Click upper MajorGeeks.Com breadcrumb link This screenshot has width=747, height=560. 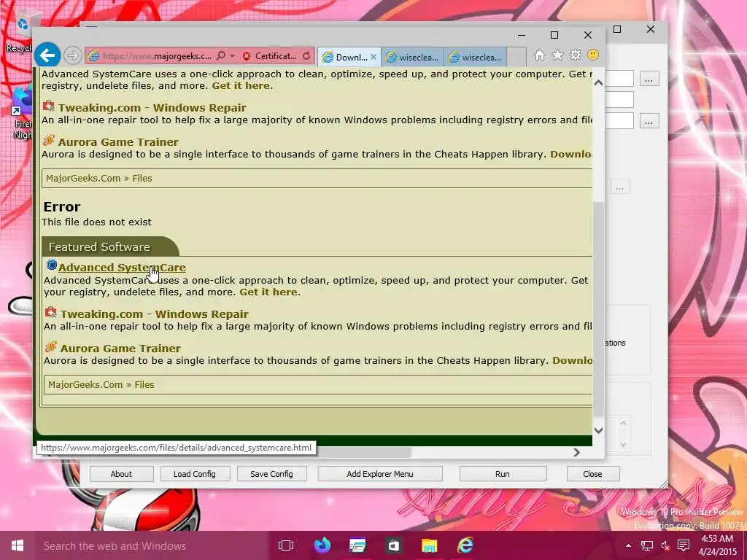click(x=83, y=178)
